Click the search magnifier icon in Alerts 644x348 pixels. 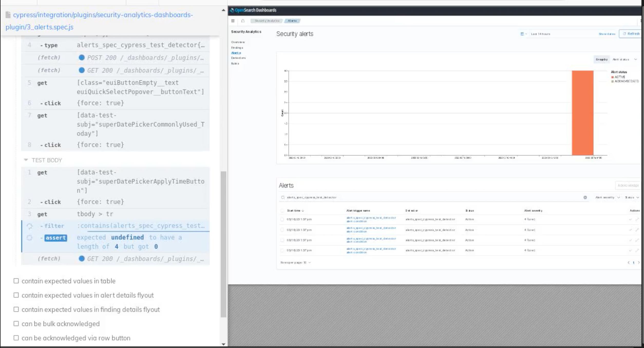(x=283, y=197)
